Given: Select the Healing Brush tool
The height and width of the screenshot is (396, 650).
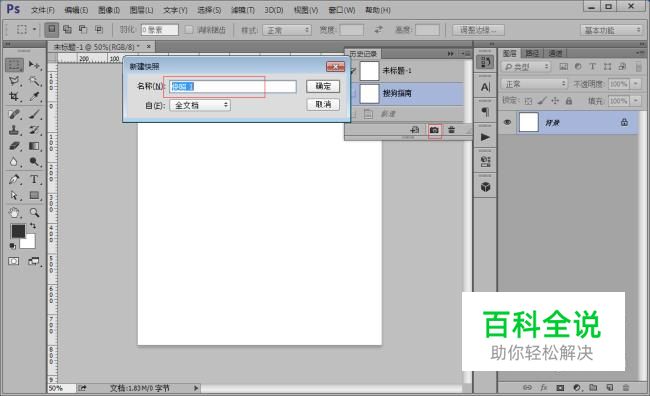Looking at the screenshot, I should [14, 114].
